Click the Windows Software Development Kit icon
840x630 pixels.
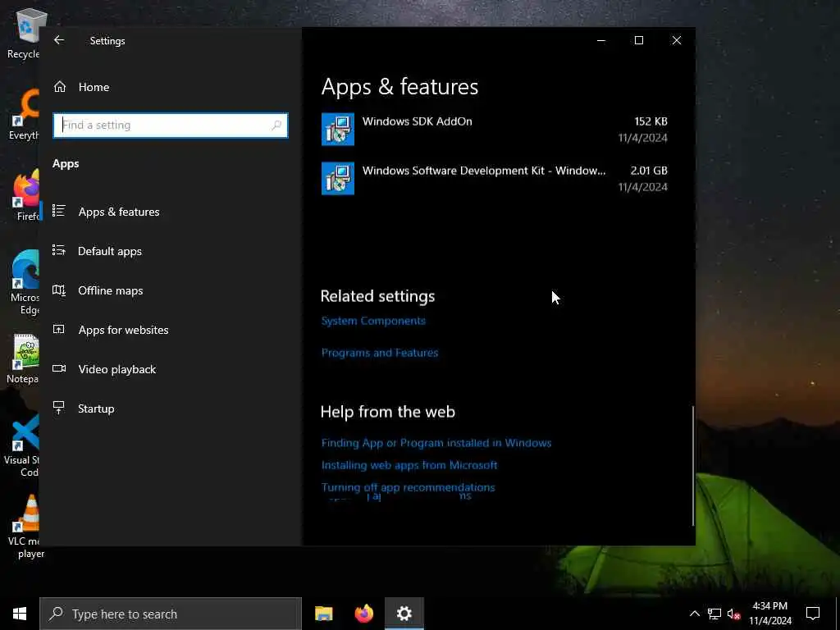coord(338,178)
